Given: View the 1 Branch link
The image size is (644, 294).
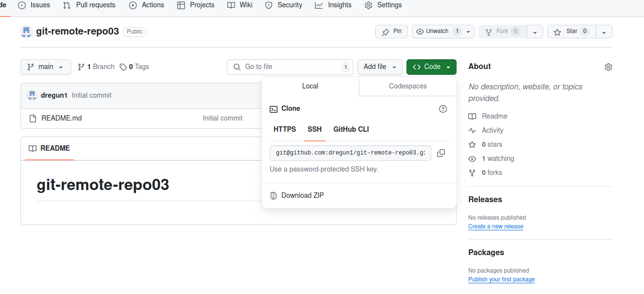Looking at the screenshot, I should pos(96,67).
